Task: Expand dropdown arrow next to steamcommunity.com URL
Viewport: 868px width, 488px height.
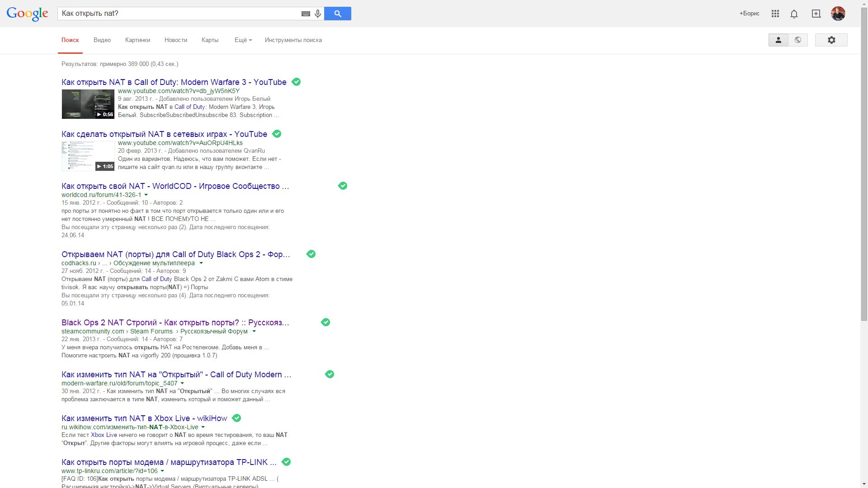Action: click(x=254, y=332)
